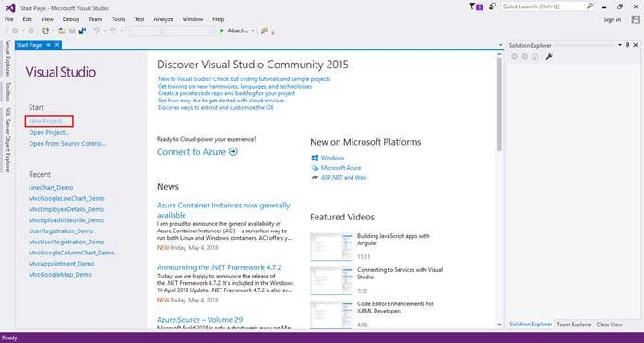
Task: Click the Sign in link
Action: (x=613, y=19)
